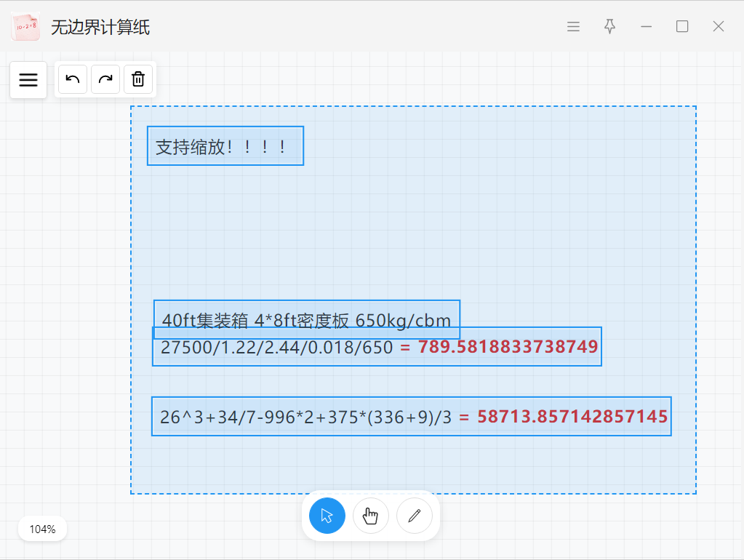This screenshot has width=744, height=560.
Task: Minimize the calculator window
Action: [646, 27]
